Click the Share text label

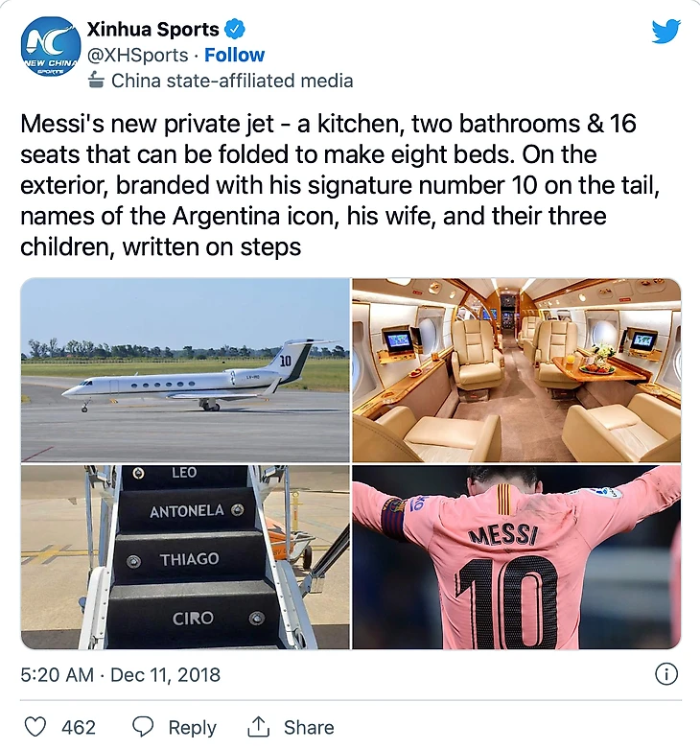coord(309,728)
